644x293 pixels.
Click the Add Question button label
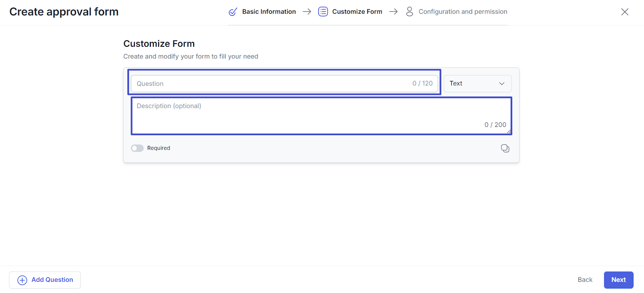[52, 280]
